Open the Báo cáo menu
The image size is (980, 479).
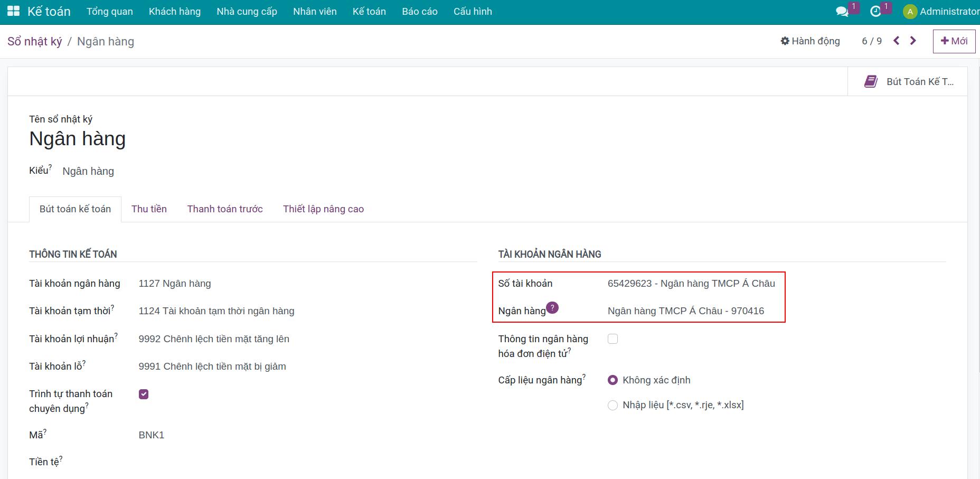pos(420,12)
